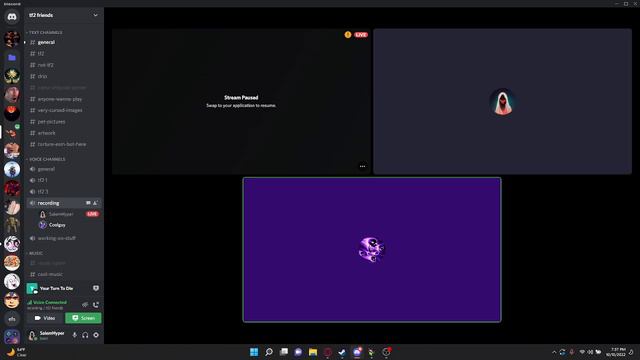This screenshot has width=640, height=360.
Task: Focus the hooded avatar participant tile
Action: (502, 101)
